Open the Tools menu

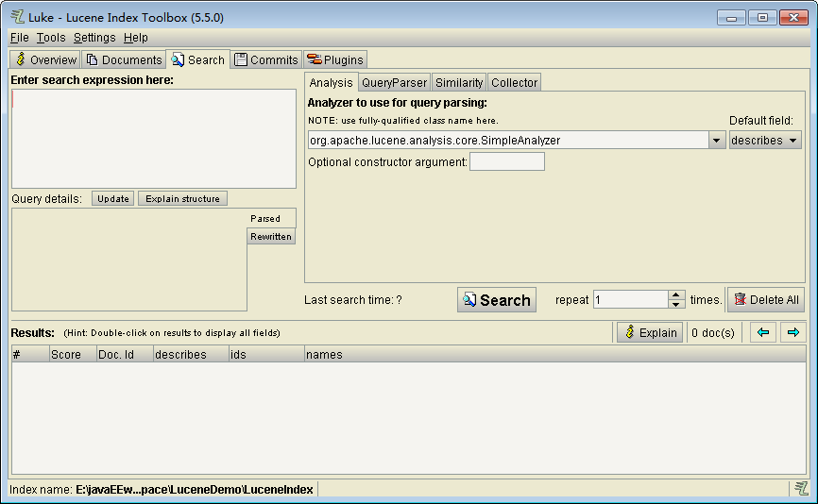tap(51, 38)
